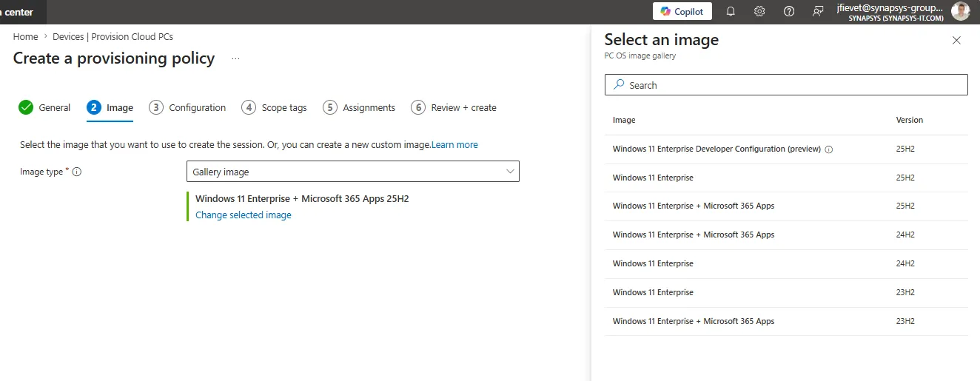Select Windows 11 Enterprise + Microsoft 365 Apps 25H2
The image size is (980, 381).
click(786, 206)
